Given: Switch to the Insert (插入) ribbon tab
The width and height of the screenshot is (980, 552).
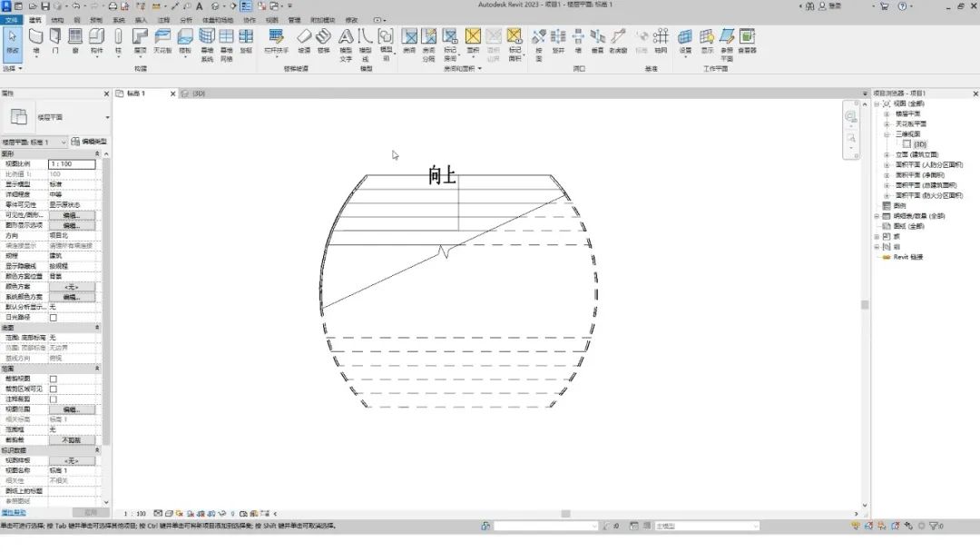Looking at the screenshot, I should (142, 20).
